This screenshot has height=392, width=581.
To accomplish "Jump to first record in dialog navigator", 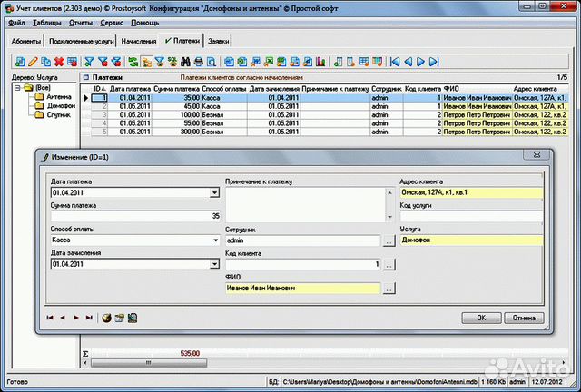I will [x=50, y=318].
